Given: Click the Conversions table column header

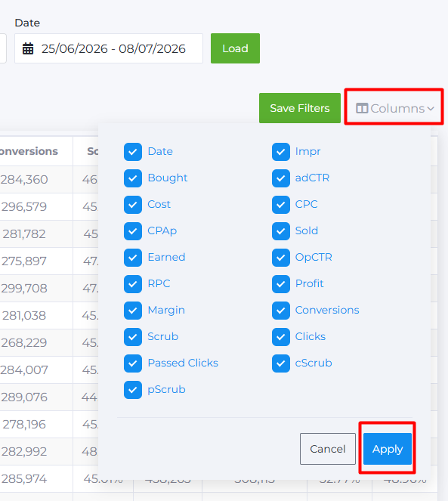Looking at the screenshot, I should (x=29, y=151).
